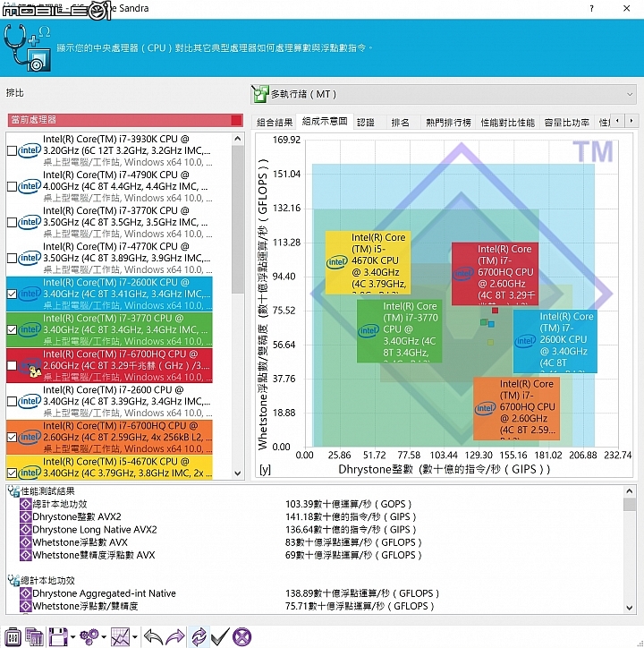Toggle checkbox in red i7-6700HQ row
This screenshot has width=644, height=648.
(12, 366)
